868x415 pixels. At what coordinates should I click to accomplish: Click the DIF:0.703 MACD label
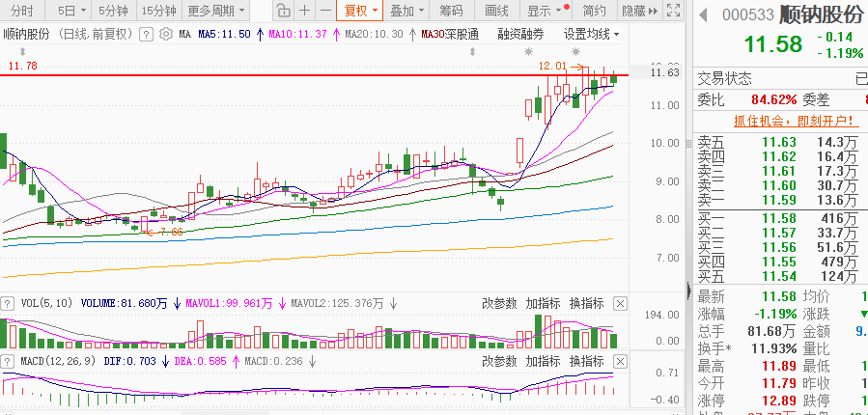pos(131,362)
